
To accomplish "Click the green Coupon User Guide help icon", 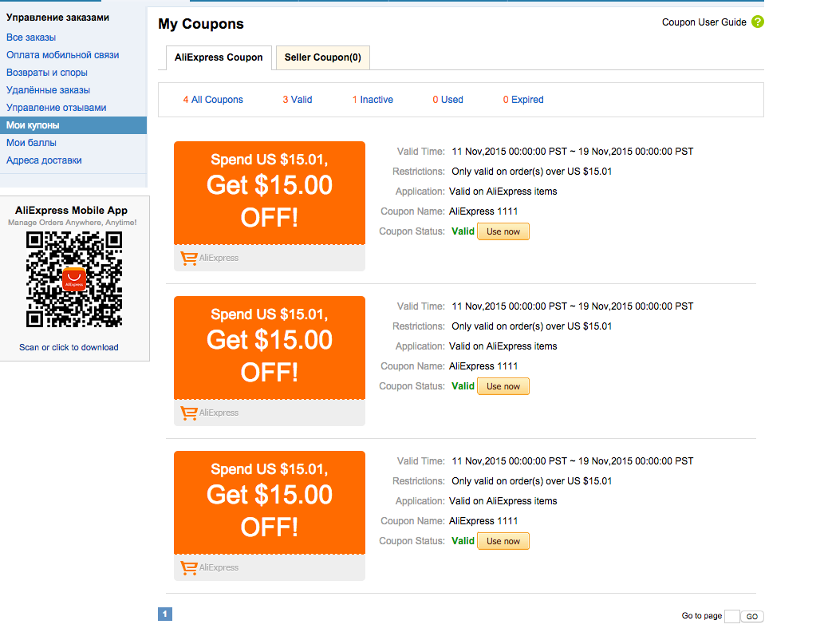I will (757, 22).
